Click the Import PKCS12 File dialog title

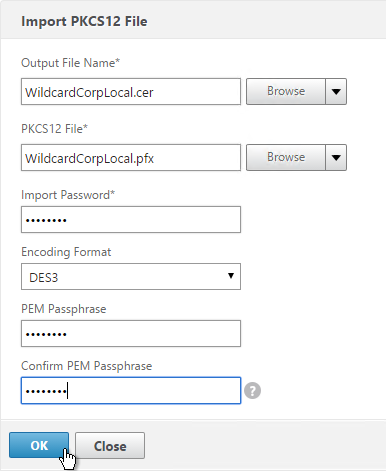click(x=84, y=21)
